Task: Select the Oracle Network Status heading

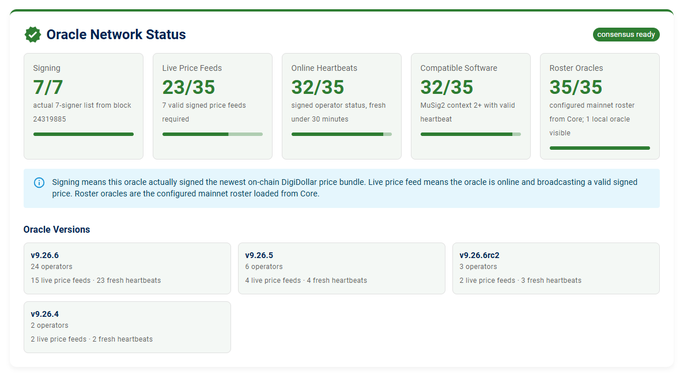Action: pyautogui.click(x=116, y=35)
